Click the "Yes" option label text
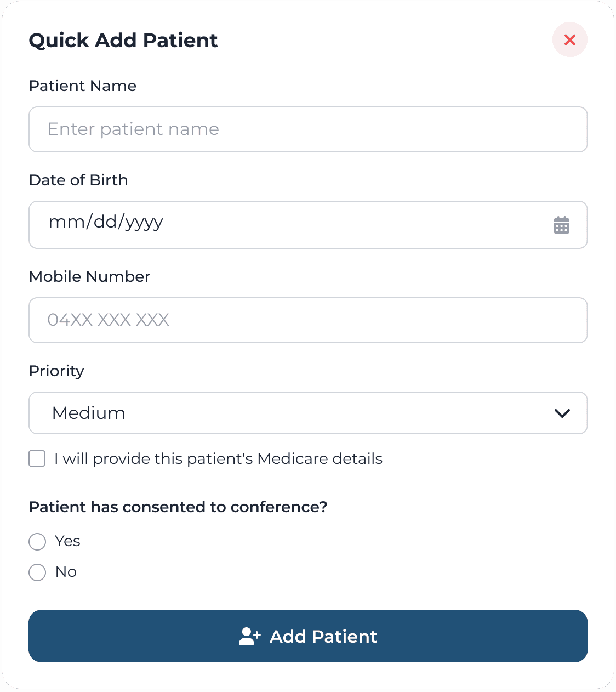 point(68,541)
